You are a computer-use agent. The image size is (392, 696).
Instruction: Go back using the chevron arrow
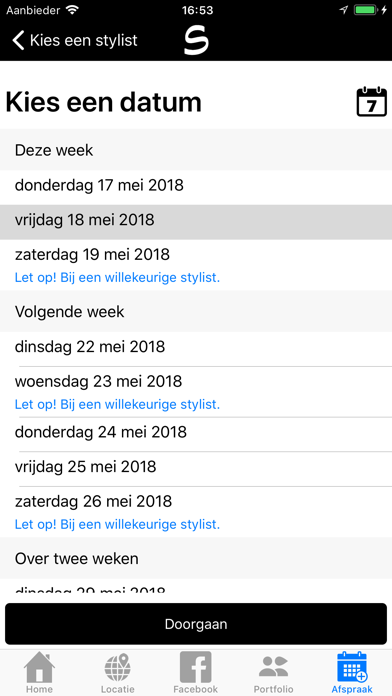click(x=18, y=40)
